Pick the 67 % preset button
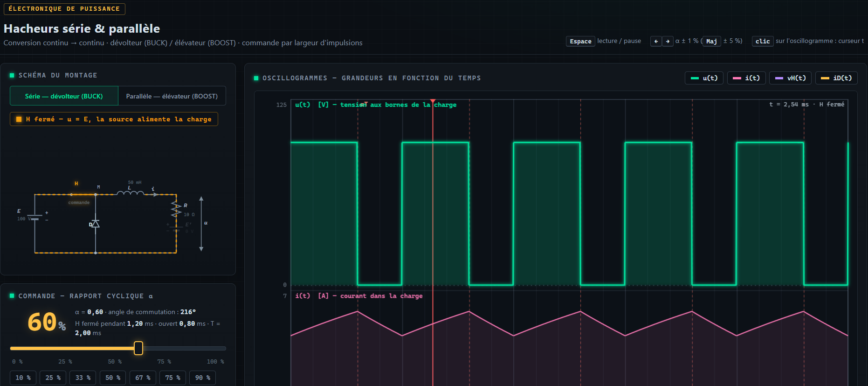Image resolution: width=868 pixels, height=386 pixels. pyautogui.click(x=143, y=378)
